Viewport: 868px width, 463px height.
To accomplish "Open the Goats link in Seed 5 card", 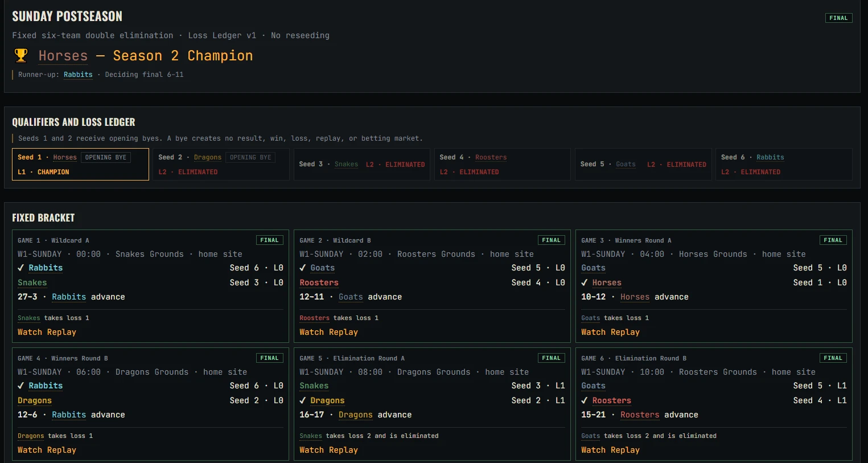I will [x=626, y=165].
